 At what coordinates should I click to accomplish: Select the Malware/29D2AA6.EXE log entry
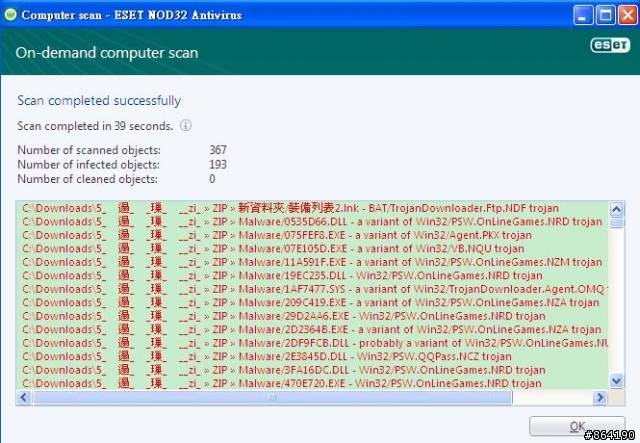(313, 316)
